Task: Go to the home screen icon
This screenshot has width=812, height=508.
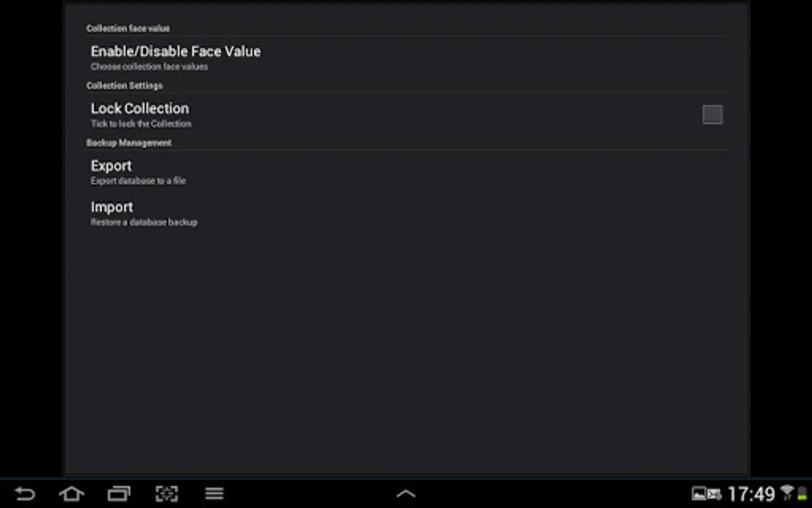Action: pyautogui.click(x=72, y=494)
